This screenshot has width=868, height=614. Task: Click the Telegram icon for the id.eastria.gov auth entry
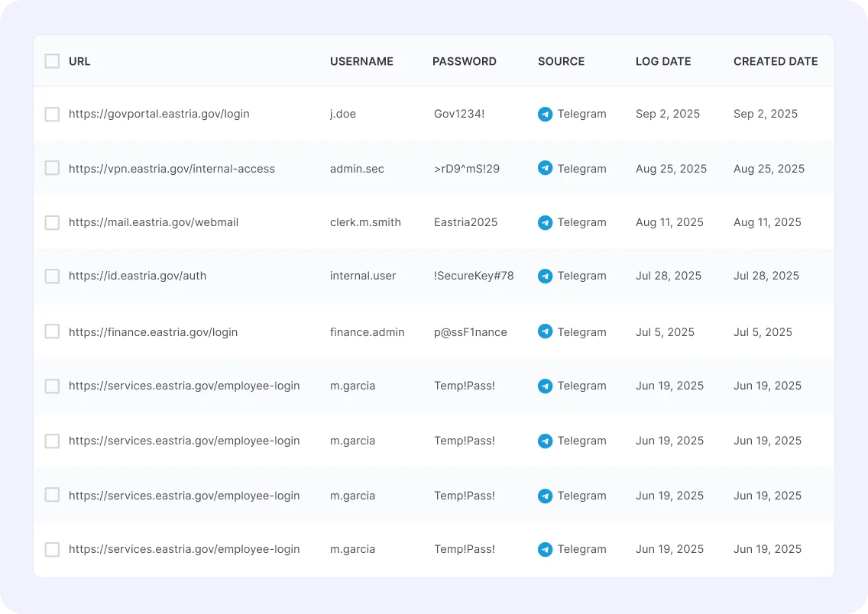click(545, 276)
